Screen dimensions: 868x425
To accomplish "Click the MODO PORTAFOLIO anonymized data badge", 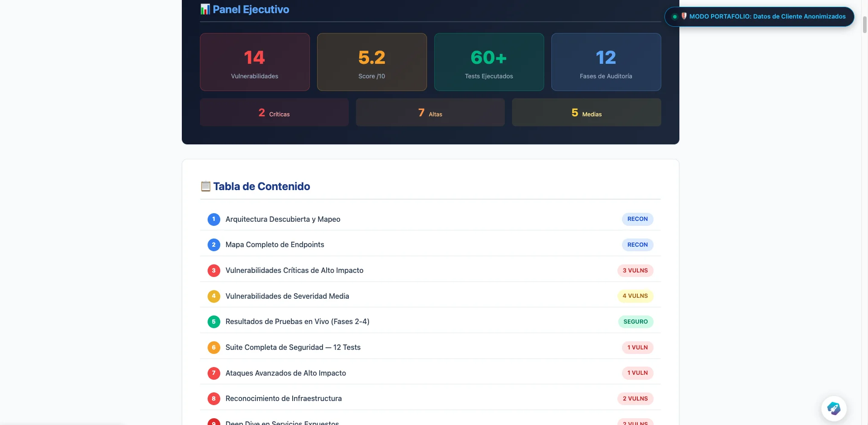I will 759,16.
